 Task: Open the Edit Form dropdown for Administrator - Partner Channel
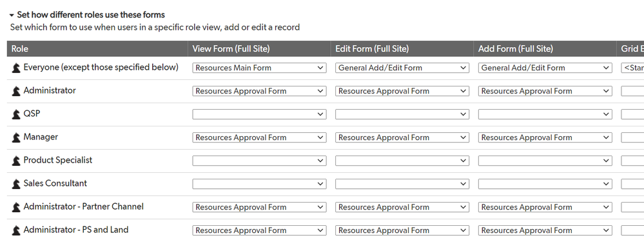pyautogui.click(x=402, y=207)
